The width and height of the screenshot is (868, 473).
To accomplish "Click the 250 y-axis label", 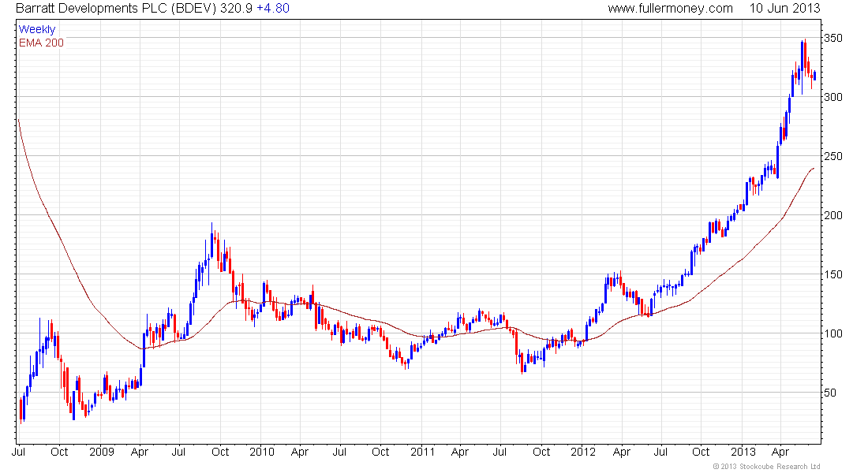I will pyautogui.click(x=833, y=157).
